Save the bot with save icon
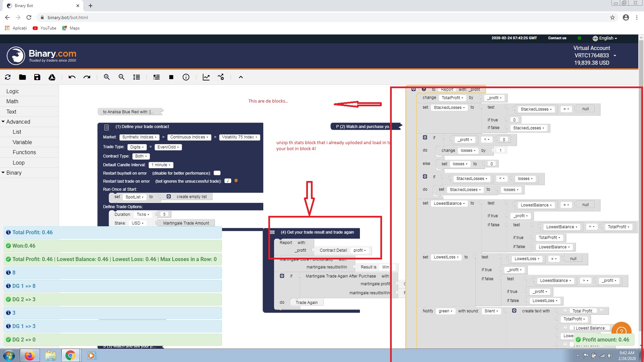The width and height of the screenshot is (644, 362). coord(37,77)
